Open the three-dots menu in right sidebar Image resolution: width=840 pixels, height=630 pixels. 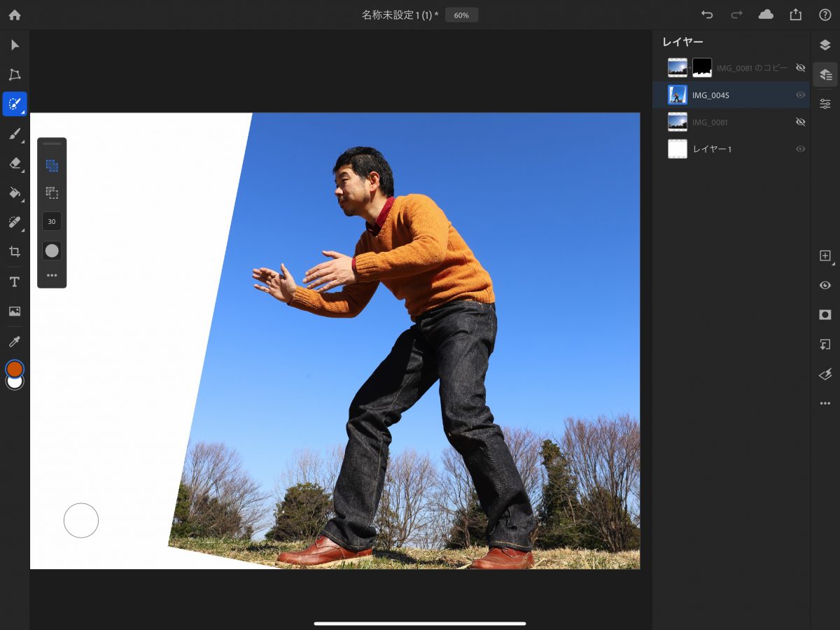(x=825, y=403)
